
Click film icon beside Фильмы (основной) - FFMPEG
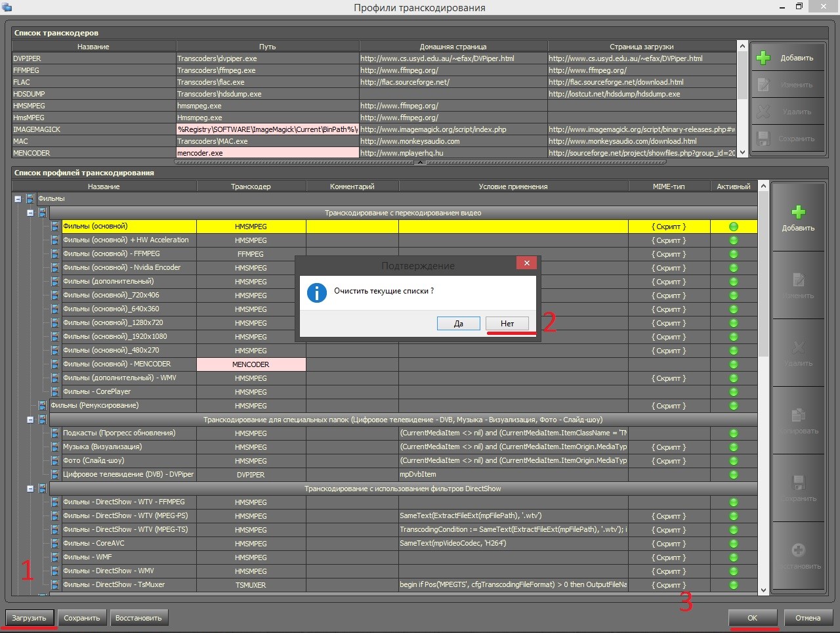pyautogui.click(x=55, y=254)
